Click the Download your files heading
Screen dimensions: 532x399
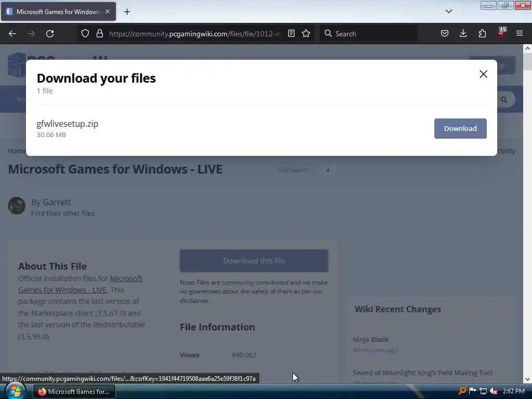(x=96, y=78)
